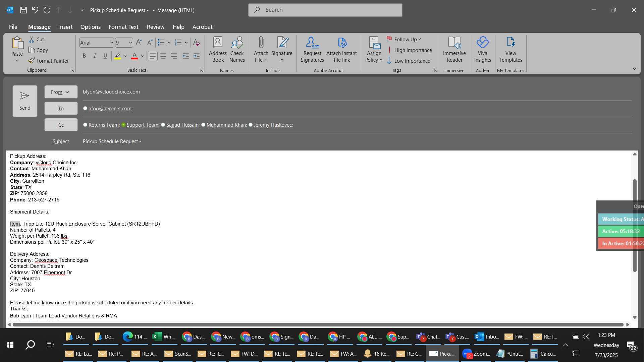Viewport: 644px width, 362px height.
Task: Switch to the Insert tab
Action: (x=65, y=27)
